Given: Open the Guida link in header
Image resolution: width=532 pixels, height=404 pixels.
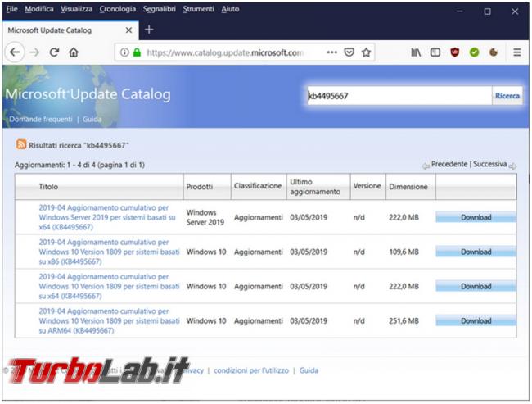Looking at the screenshot, I should pyautogui.click(x=92, y=120).
